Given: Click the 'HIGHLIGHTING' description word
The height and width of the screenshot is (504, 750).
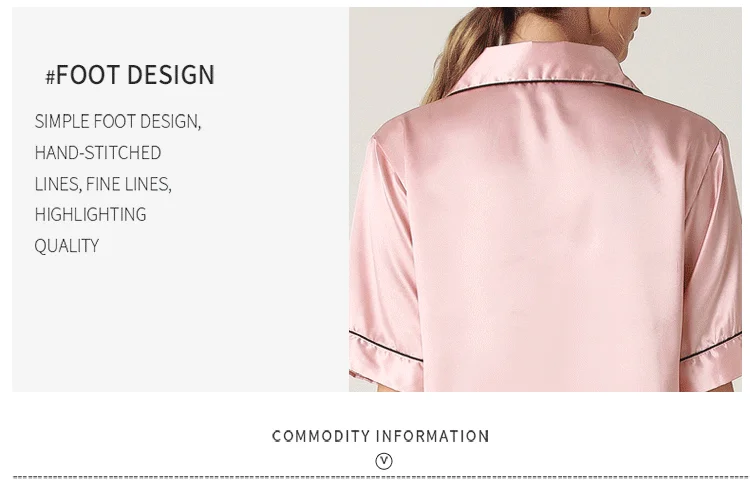Looking at the screenshot, I should pos(90,214).
